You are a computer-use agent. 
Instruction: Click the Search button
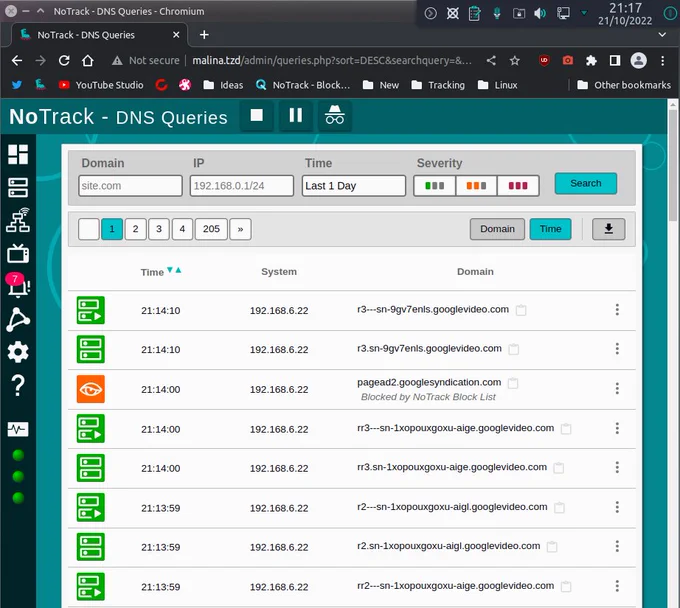(x=585, y=183)
